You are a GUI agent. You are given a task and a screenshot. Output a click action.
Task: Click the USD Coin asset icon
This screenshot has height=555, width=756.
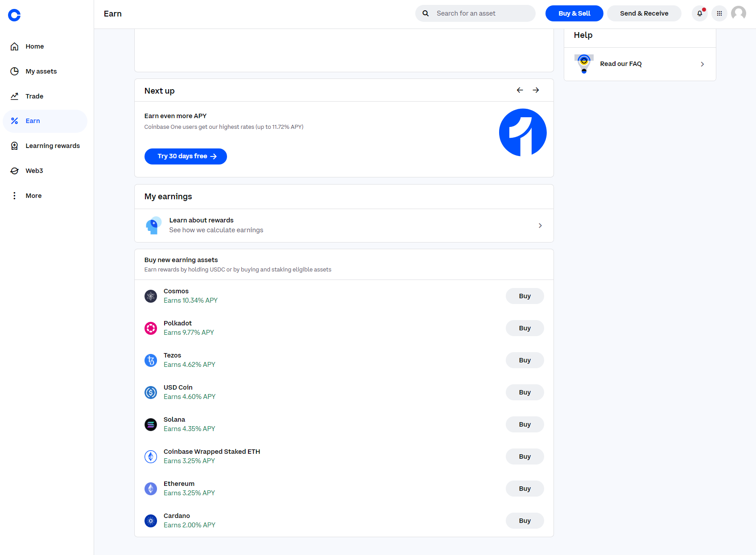point(151,392)
